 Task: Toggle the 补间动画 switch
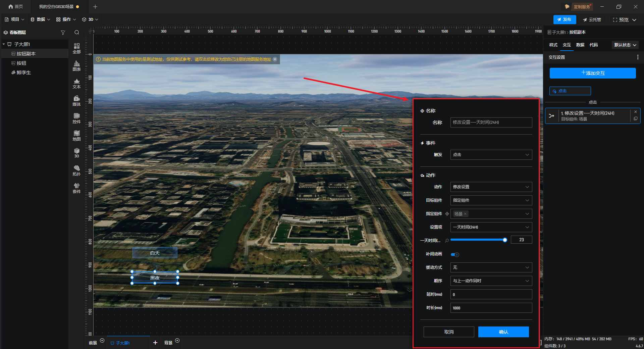(455, 254)
